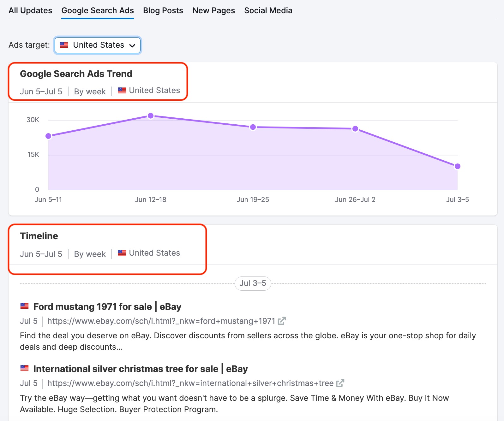This screenshot has height=421, width=504.
Task: Click US flag beside Ford mustang ad title
Action: coord(25,306)
